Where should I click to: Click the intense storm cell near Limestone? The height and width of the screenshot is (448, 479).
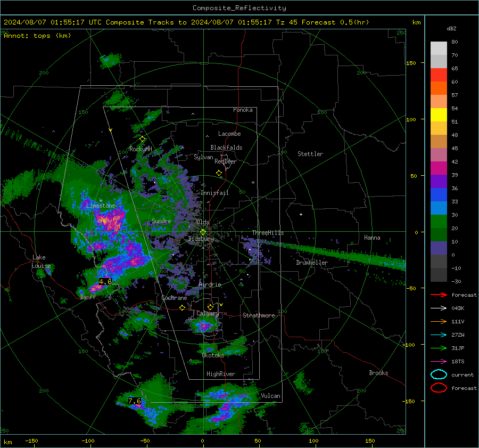[x=110, y=221]
